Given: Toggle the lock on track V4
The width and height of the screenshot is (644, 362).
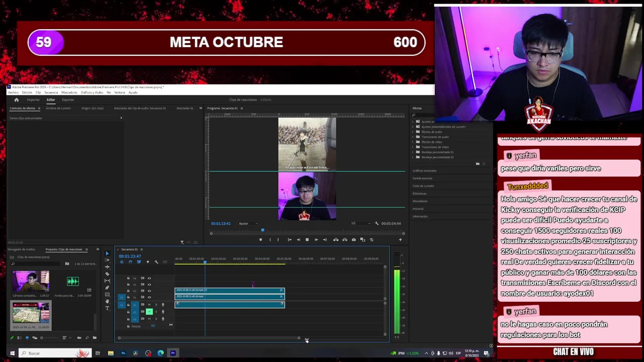Looking at the screenshot, I should coord(128,278).
